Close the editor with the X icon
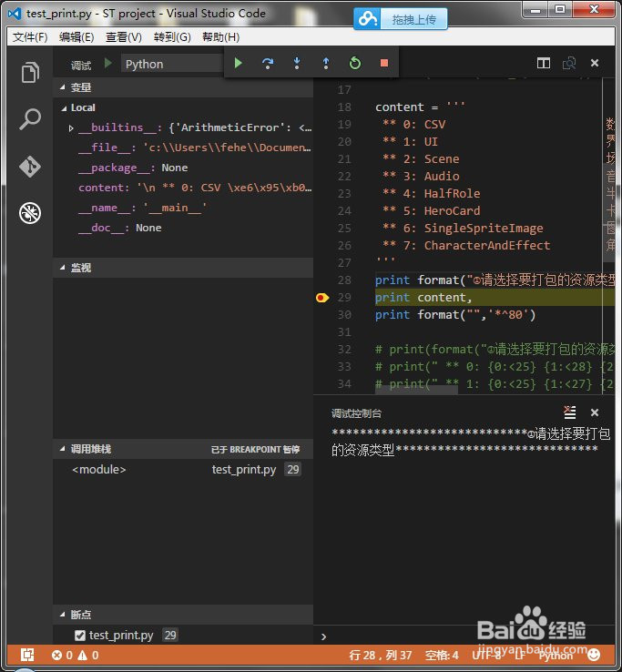This screenshot has width=622, height=672. click(595, 63)
